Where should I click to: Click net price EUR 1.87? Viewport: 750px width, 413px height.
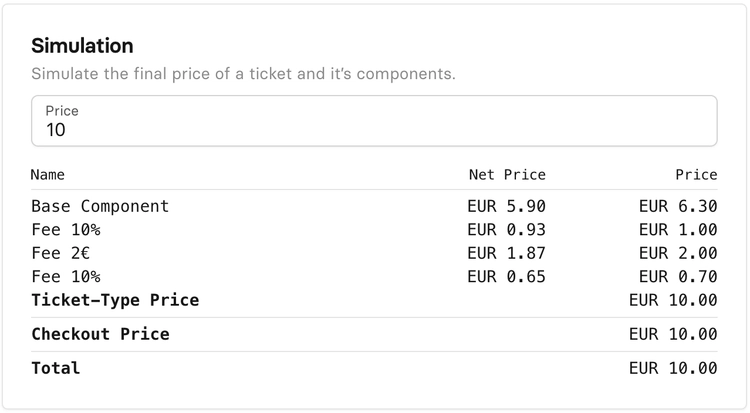507,253
